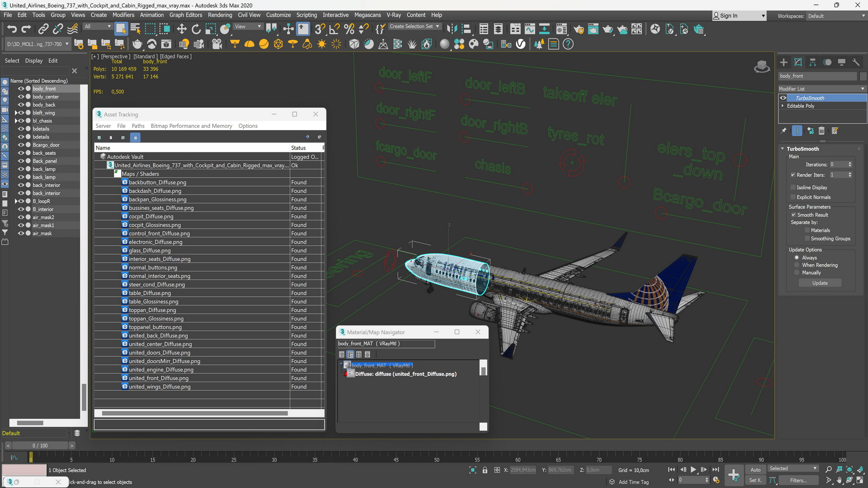Toggle the Percent Snap icon

pyautogui.click(x=349, y=29)
